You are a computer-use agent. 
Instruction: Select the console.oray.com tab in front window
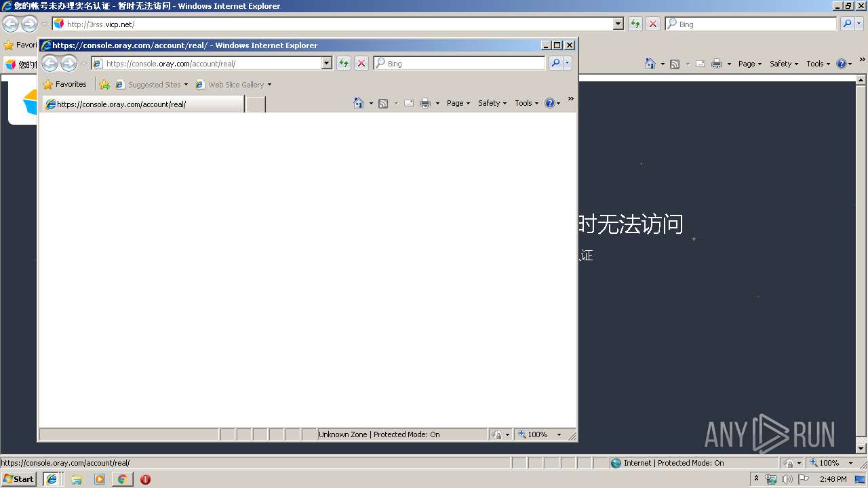tap(142, 104)
